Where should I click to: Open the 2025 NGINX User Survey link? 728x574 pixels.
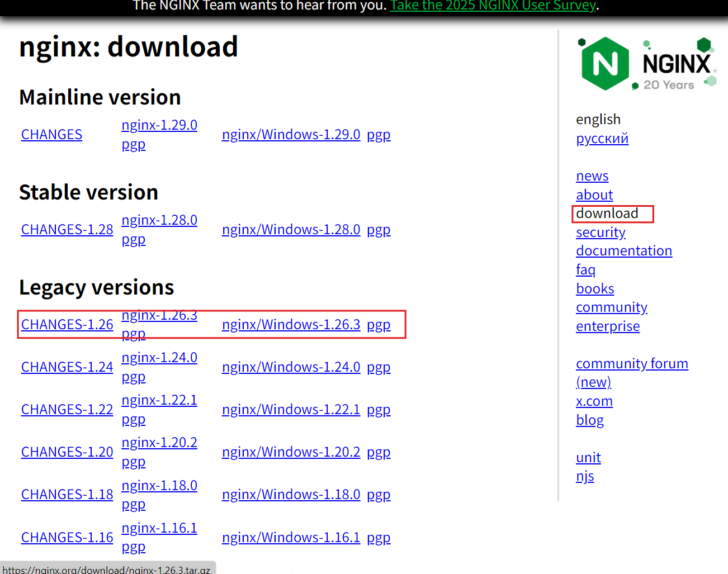tap(493, 6)
